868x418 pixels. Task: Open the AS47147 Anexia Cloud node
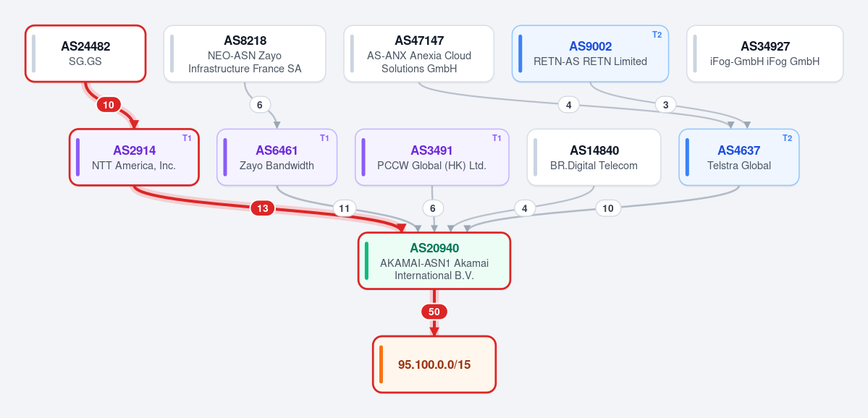(418, 54)
